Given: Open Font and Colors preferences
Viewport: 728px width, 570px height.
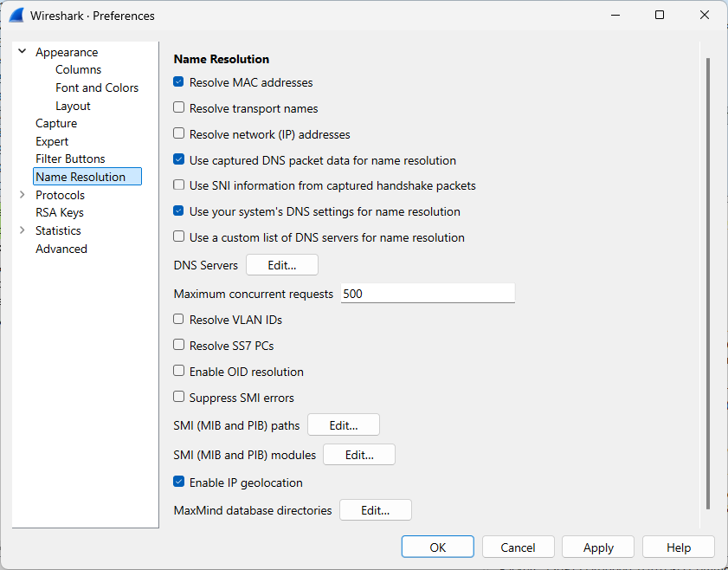Looking at the screenshot, I should 97,87.
